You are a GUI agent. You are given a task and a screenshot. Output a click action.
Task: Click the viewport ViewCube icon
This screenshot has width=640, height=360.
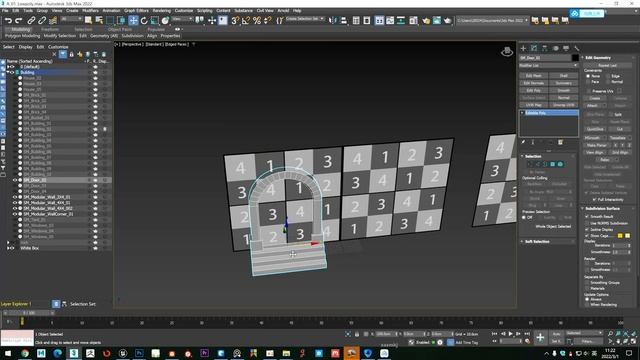[x=507, y=52]
